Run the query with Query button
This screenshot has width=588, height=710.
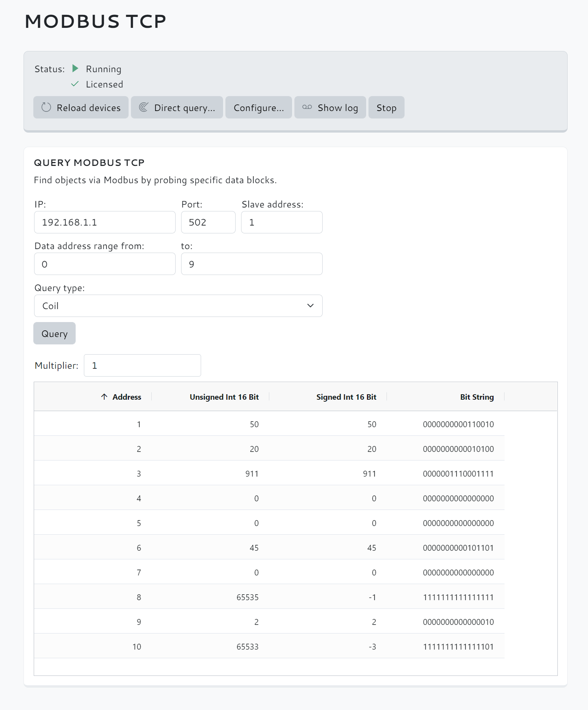click(54, 333)
